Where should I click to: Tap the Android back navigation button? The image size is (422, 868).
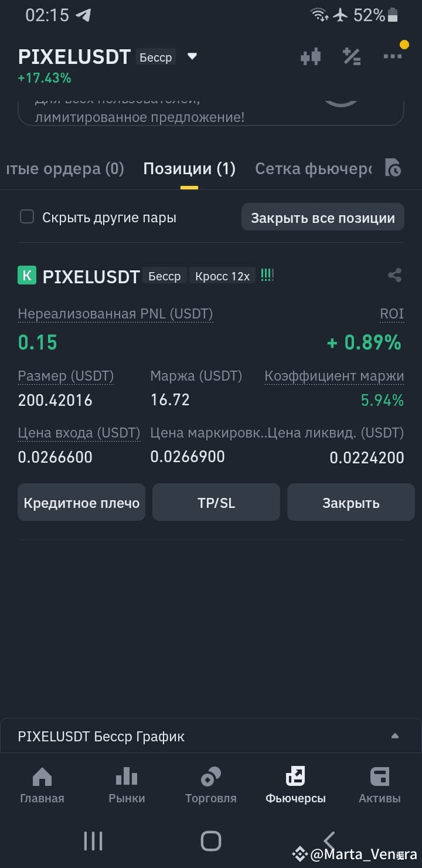329,840
